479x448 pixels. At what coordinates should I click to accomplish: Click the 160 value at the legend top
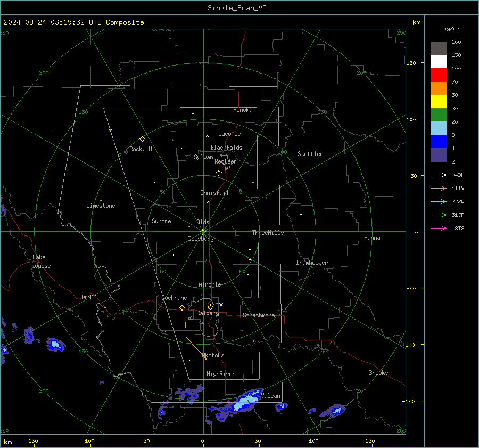[x=456, y=42]
